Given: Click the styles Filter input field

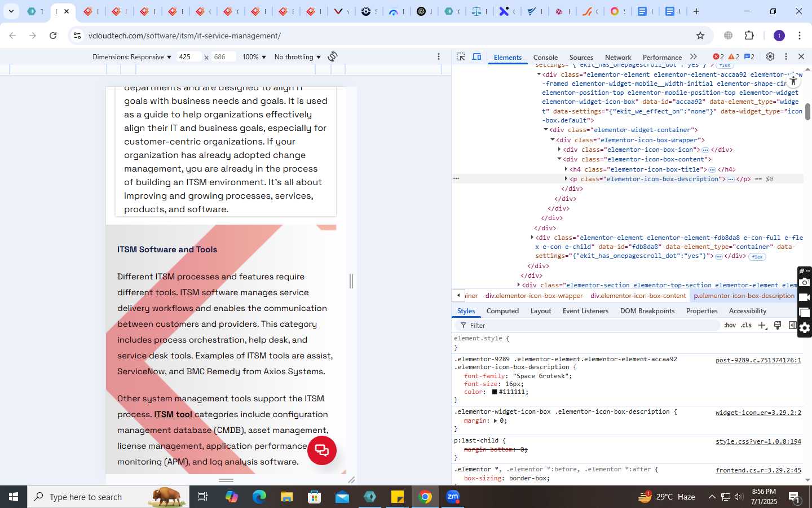Looking at the screenshot, I should [x=586, y=326].
